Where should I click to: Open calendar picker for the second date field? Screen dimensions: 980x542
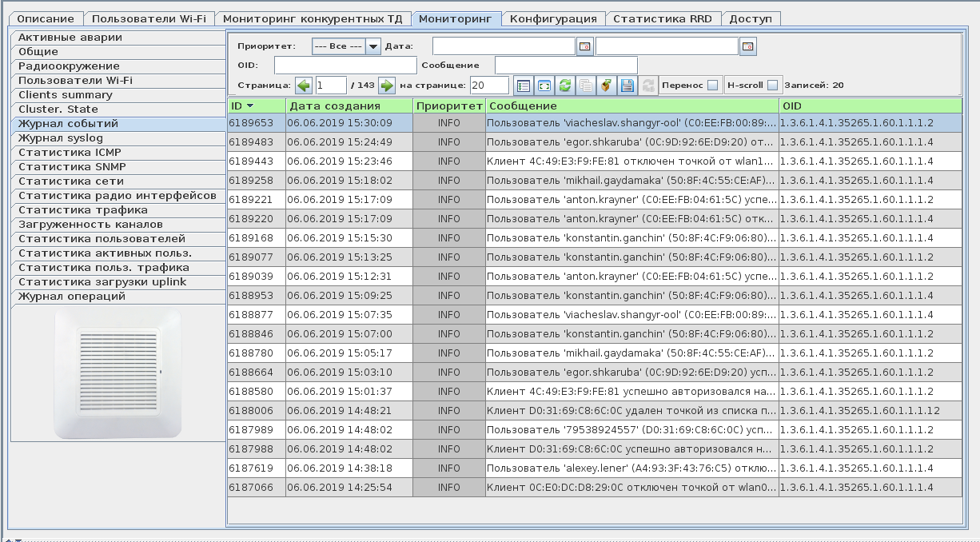(x=748, y=47)
